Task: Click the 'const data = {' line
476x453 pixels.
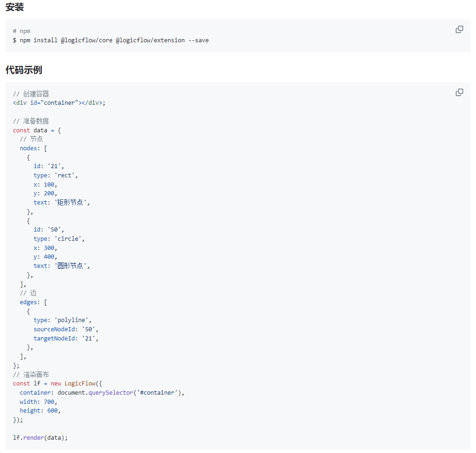Action: tap(37, 130)
